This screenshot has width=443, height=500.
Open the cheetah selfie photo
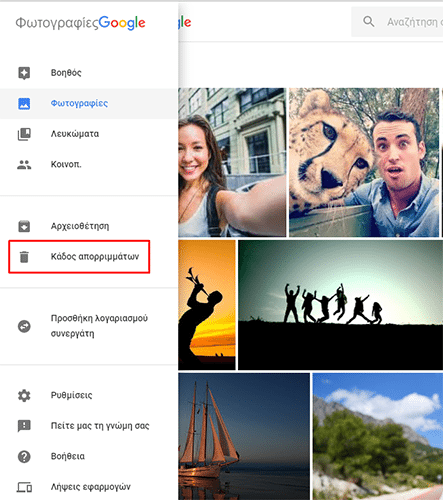click(x=364, y=162)
